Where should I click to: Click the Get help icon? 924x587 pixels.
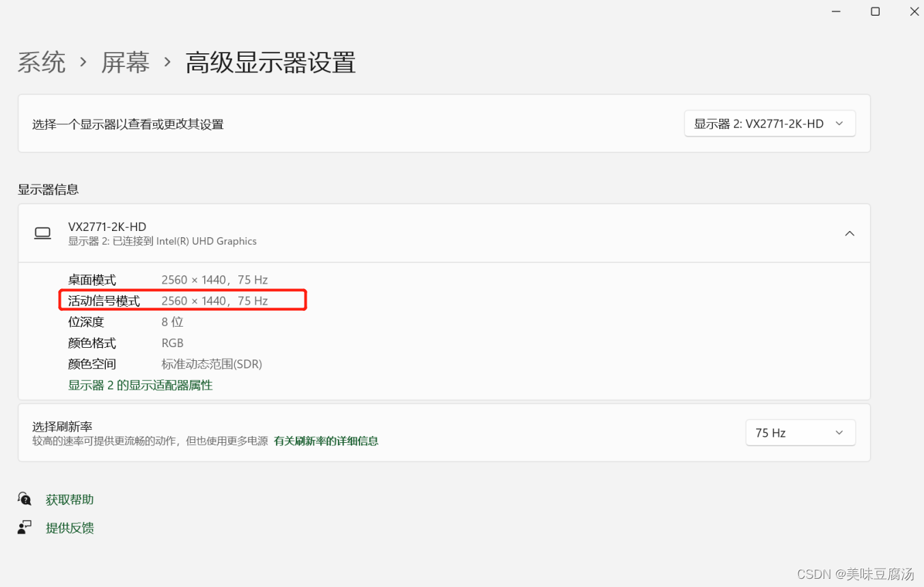(25, 499)
